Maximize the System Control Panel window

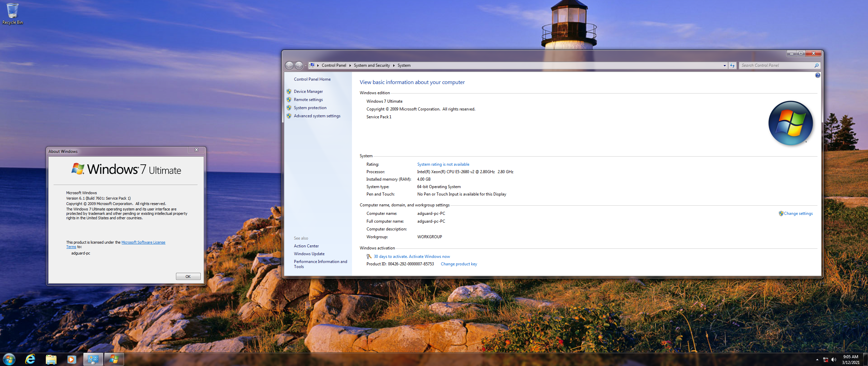click(x=801, y=54)
